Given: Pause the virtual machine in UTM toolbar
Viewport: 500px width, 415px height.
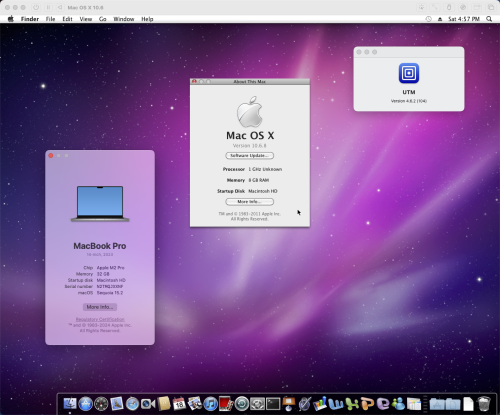Looking at the screenshot, I should (x=48, y=7).
